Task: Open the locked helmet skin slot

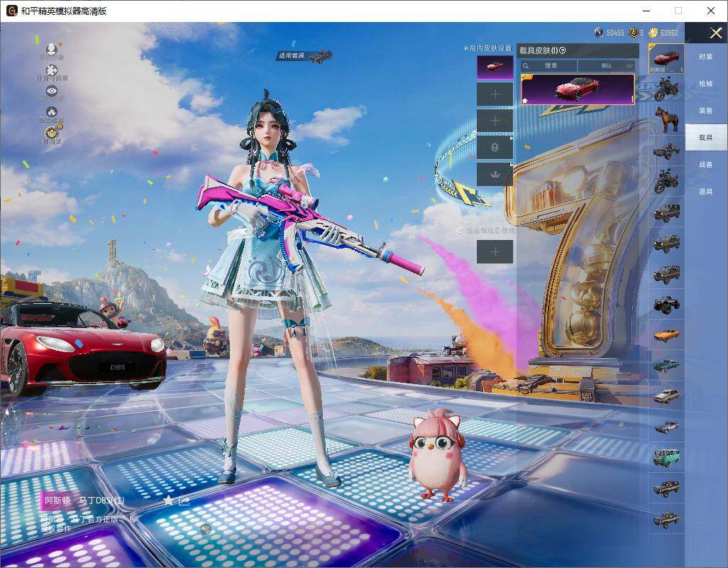Action: [x=495, y=148]
